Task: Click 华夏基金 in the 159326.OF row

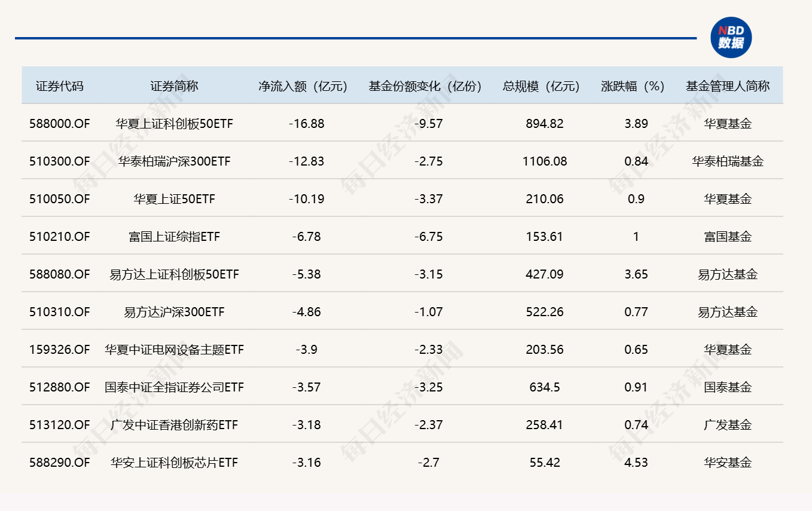Action: 728,350
